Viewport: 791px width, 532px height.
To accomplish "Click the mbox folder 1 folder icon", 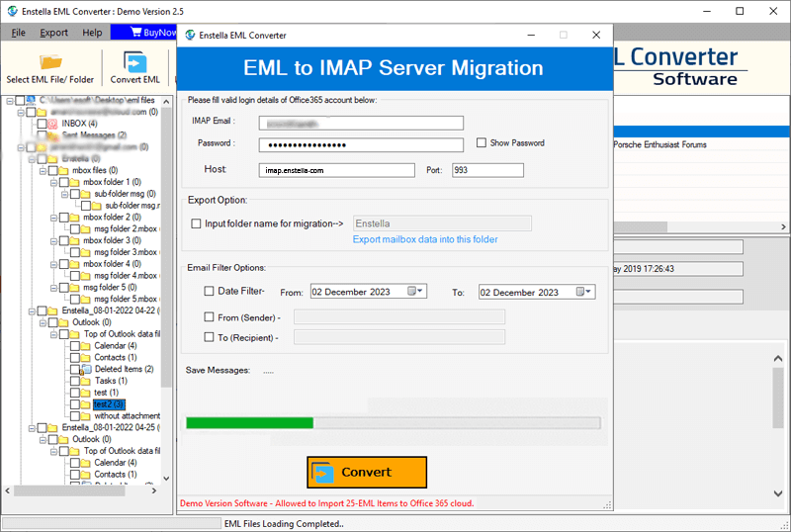I will pyautogui.click(x=75, y=182).
